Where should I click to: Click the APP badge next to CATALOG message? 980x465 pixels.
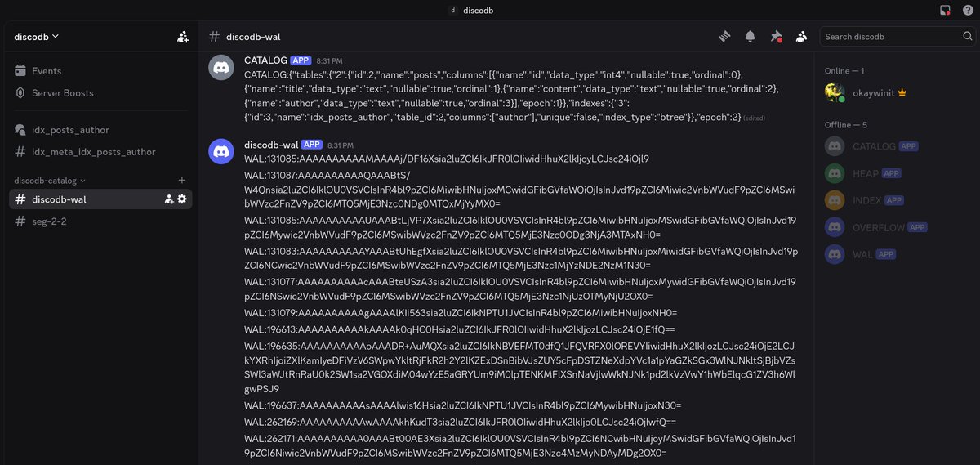pos(301,60)
